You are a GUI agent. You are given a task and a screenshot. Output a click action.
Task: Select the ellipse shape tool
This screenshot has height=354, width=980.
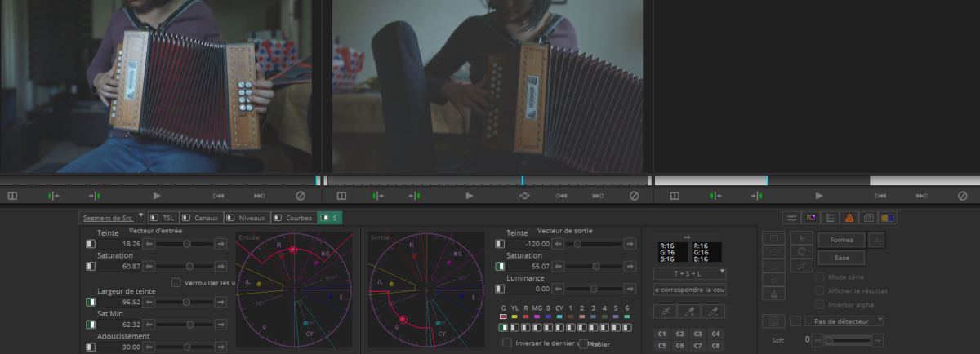[x=773, y=252]
